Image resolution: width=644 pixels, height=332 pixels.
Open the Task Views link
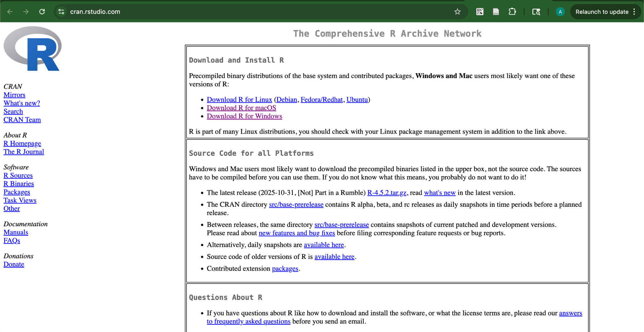point(20,200)
